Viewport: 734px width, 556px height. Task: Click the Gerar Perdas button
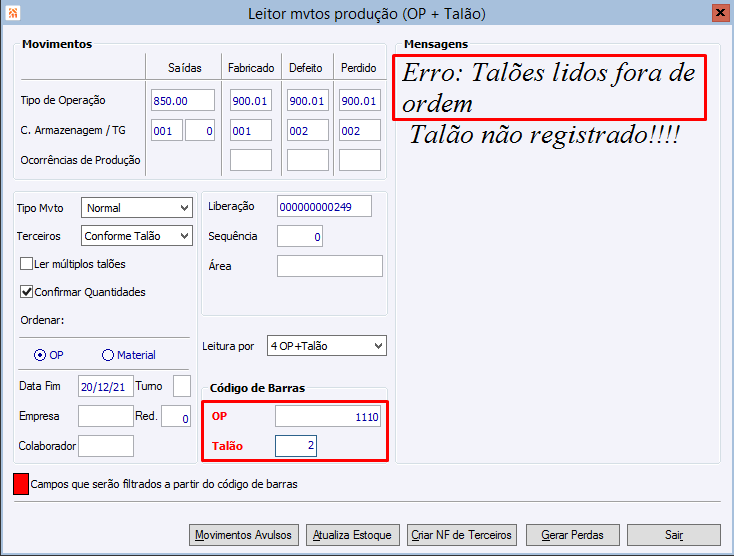coord(573,534)
